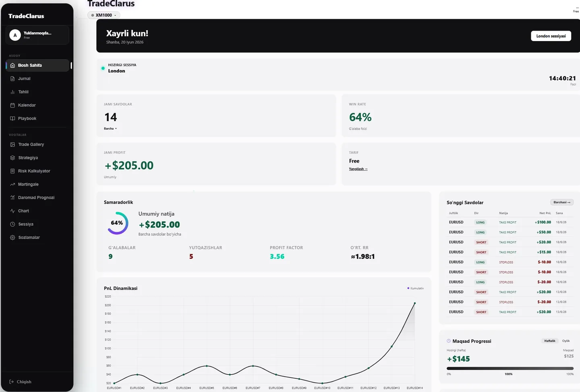Click the Chiqish logout icon
Screen dimensions: 580x392
[11, 382]
